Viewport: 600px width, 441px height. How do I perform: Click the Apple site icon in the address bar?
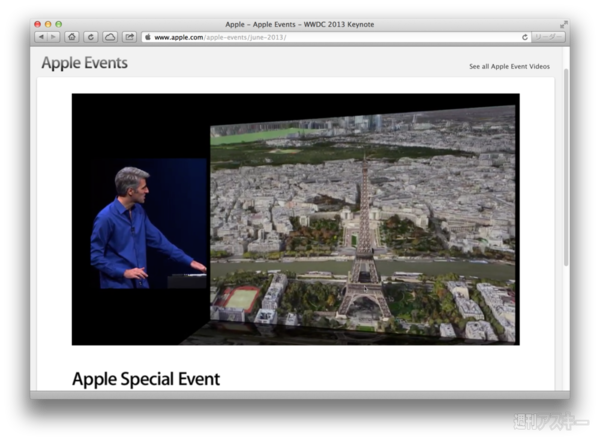point(148,37)
